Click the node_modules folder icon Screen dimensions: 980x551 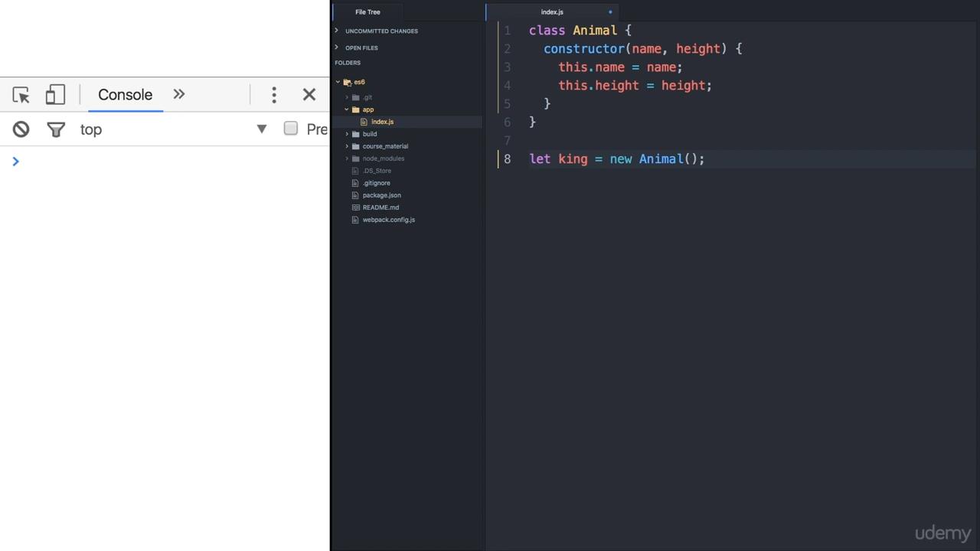(355, 158)
